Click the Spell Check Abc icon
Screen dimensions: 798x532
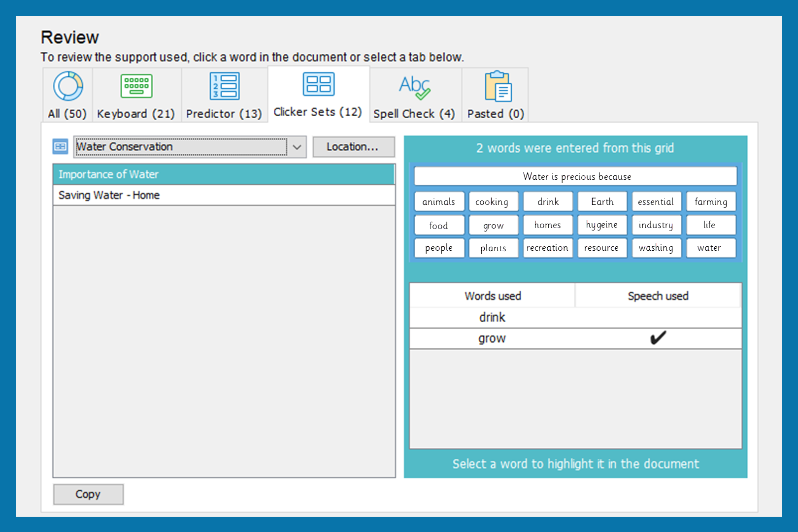(x=414, y=87)
